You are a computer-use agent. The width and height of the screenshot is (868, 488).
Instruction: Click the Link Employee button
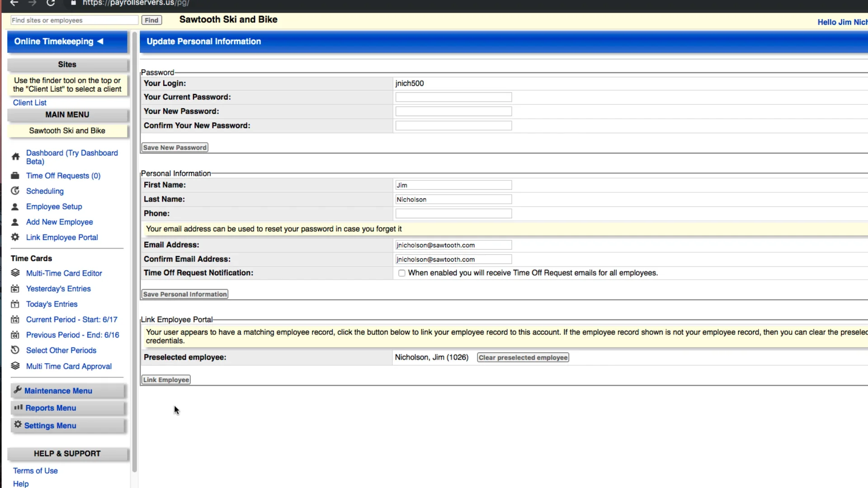166,380
